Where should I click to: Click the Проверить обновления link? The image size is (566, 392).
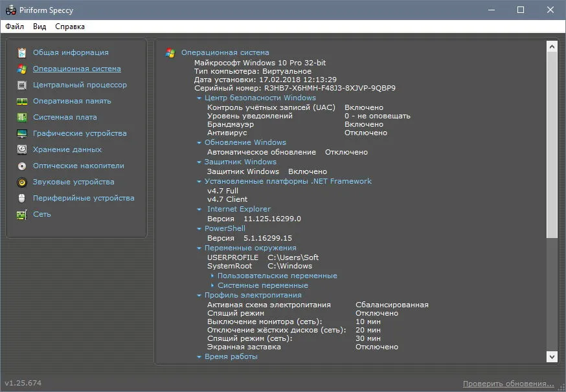coord(508,384)
